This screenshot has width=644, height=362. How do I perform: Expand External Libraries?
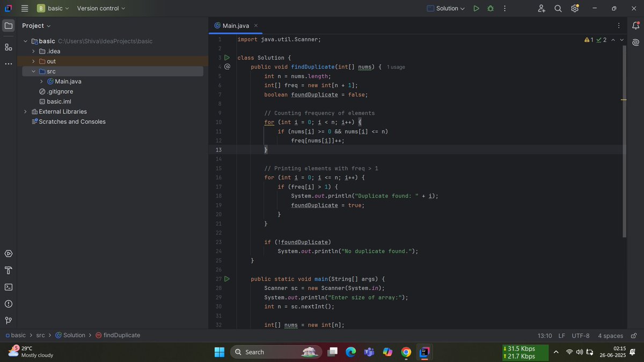[25, 112]
